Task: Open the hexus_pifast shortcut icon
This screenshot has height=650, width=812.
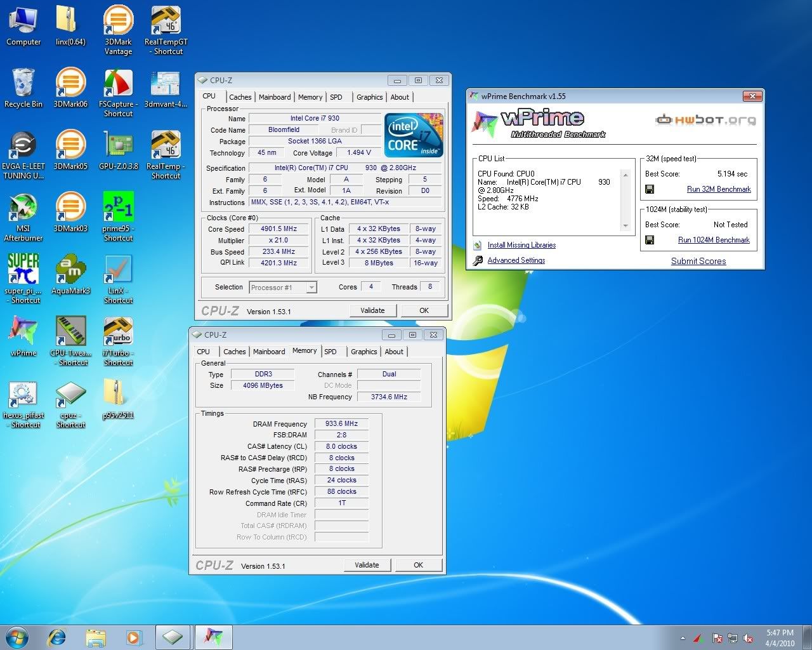Action: (x=23, y=404)
